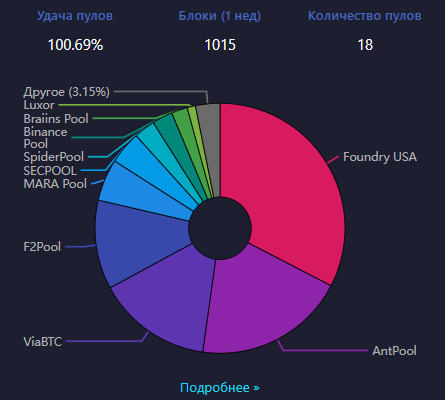The height and width of the screenshot is (400, 445).
Task: Click the SECPOOL chart label
Action: tap(50, 171)
